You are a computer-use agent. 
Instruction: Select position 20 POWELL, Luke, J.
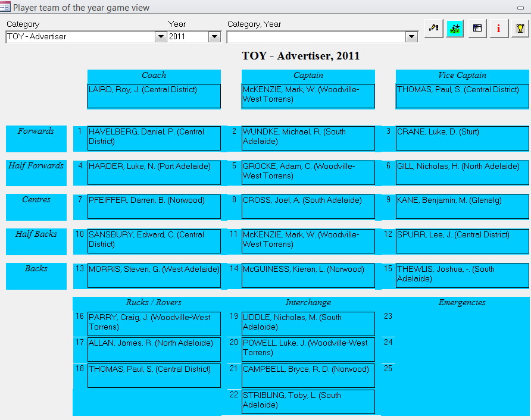click(x=308, y=349)
